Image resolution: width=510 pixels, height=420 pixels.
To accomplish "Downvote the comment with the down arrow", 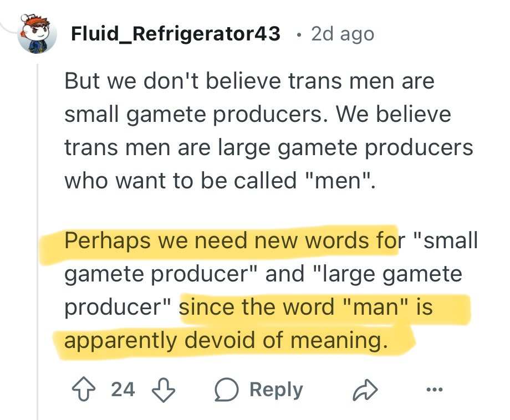I will point(164,390).
